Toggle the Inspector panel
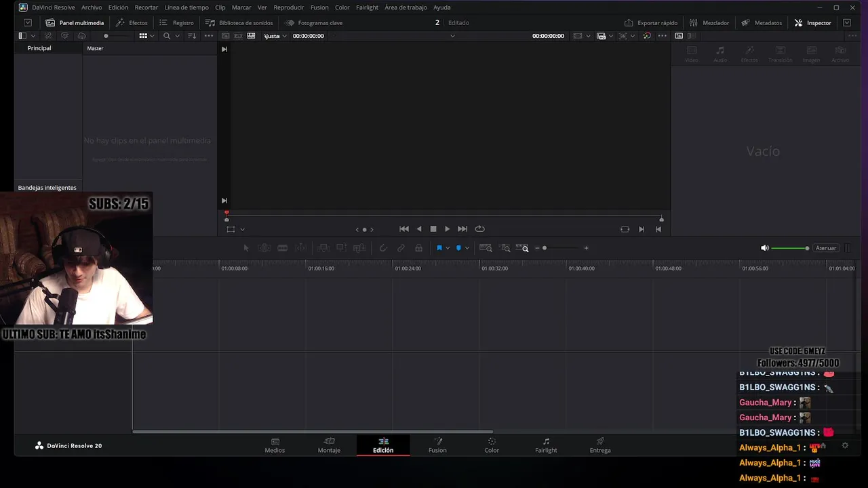Screen dimensions: 868x488 coord(812,22)
